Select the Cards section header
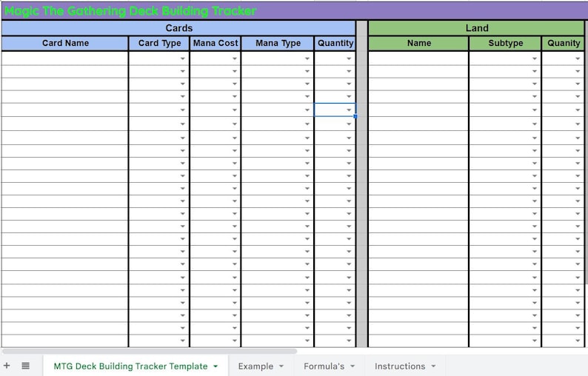Image resolution: width=588 pixels, height=376 pixels. [x=179, y=28]
